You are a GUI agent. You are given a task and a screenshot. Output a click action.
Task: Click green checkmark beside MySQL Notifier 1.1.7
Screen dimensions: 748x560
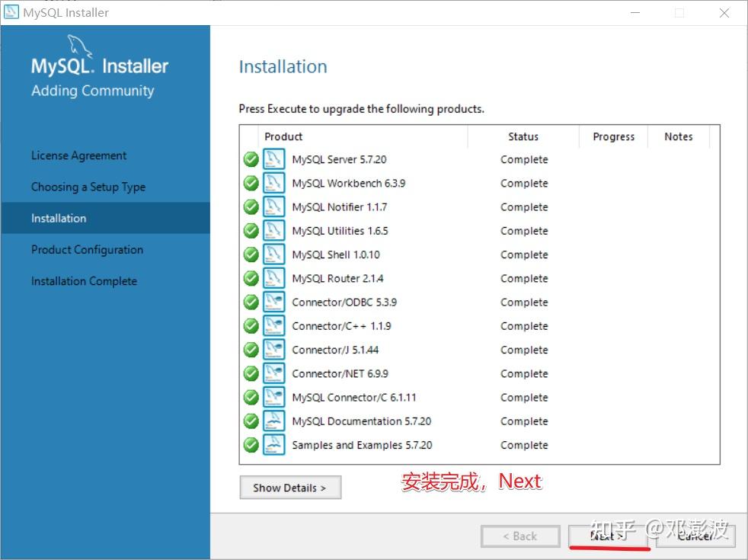(x=251, y=207)
